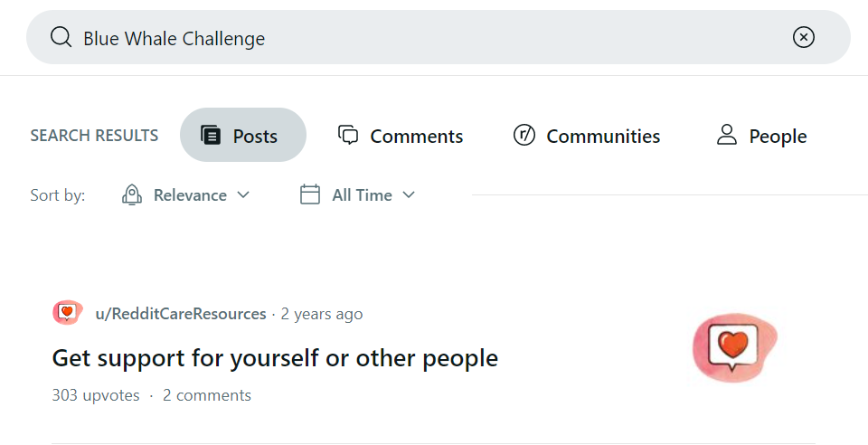Click the Communities r/ circle icon

[524, 135]
